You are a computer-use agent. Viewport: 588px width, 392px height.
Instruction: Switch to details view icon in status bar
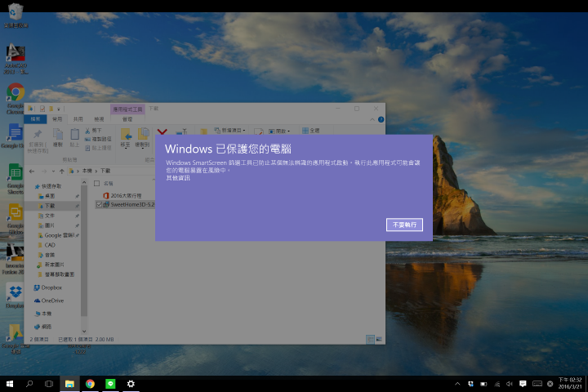click(370, 340)
